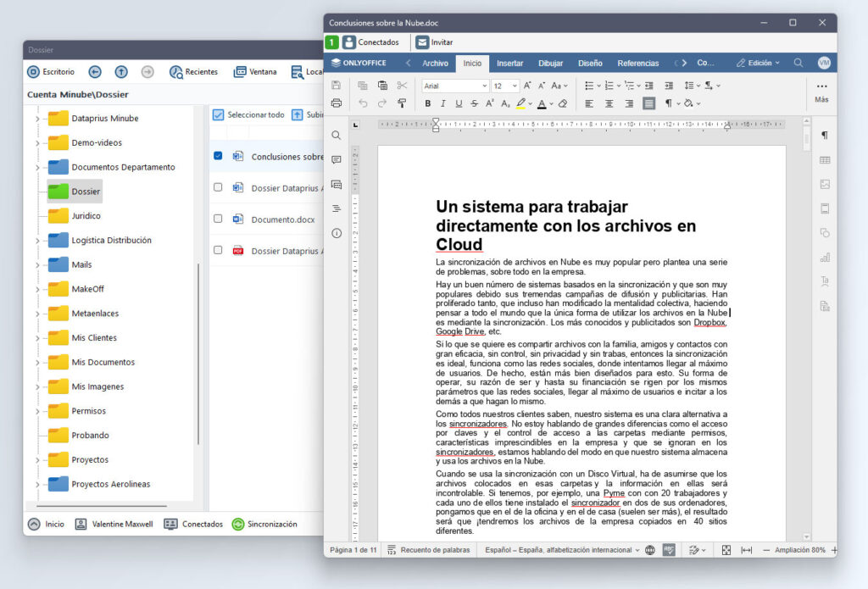The height and width of the screenshot is (589, 868).
Task: Select the copy style paintbrush icon
Action: pos(402,103)
